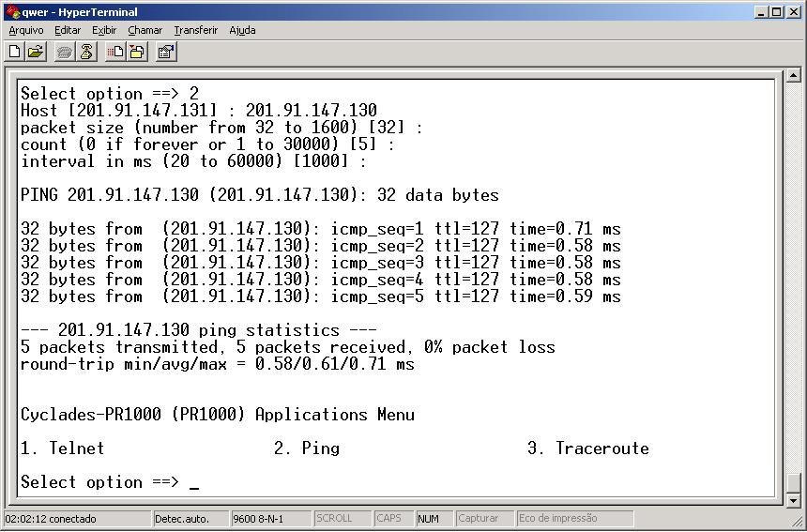Open the Transferir menu
The image size is (807, 532).
(196, 30)
